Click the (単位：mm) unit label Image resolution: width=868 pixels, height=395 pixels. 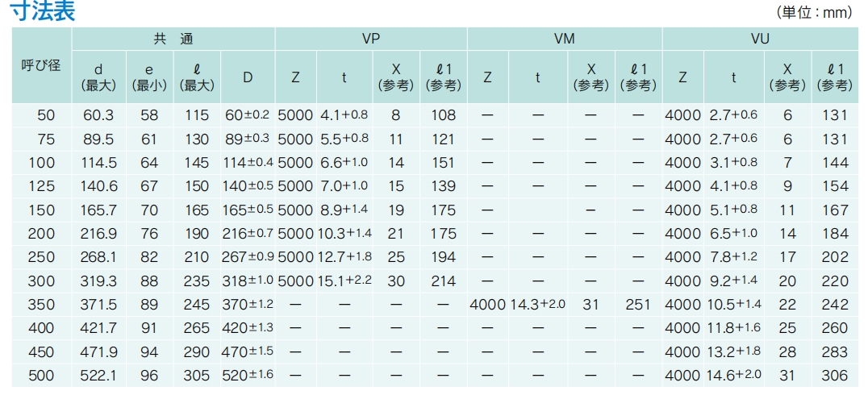tap(814, 12)
